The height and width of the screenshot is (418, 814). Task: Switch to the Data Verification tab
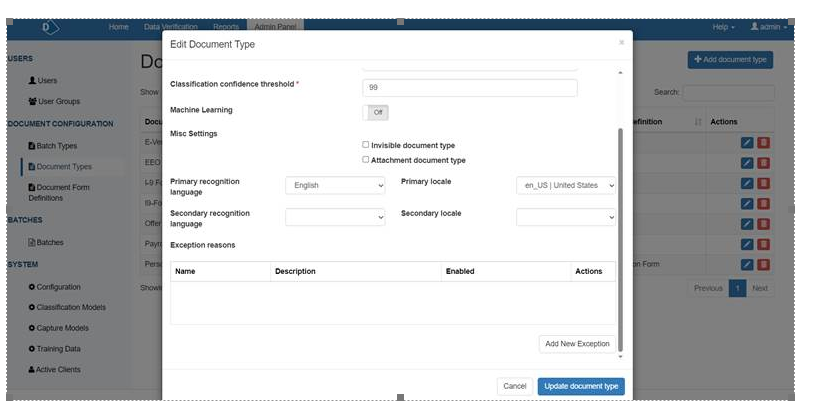pyautogui.click(x=170, y=27)
